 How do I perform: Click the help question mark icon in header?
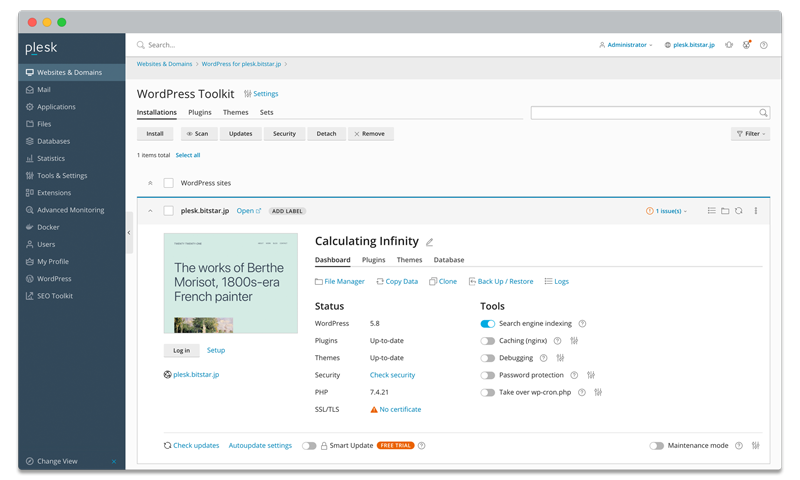tap(764, 45)
